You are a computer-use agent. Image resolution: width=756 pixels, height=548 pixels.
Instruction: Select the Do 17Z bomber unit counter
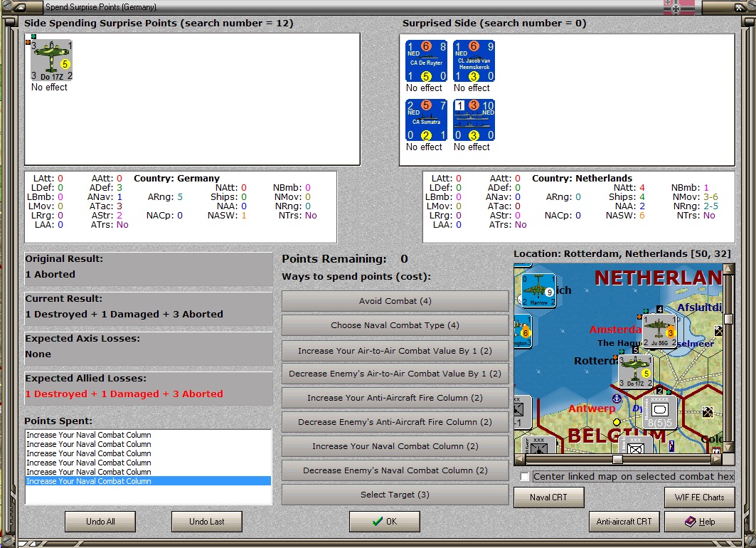(52, 60)
